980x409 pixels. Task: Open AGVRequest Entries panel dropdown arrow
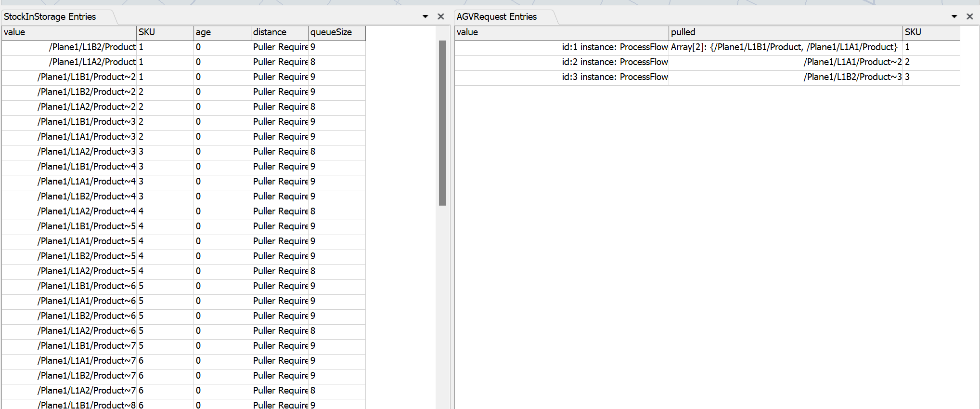click(954, 16)
